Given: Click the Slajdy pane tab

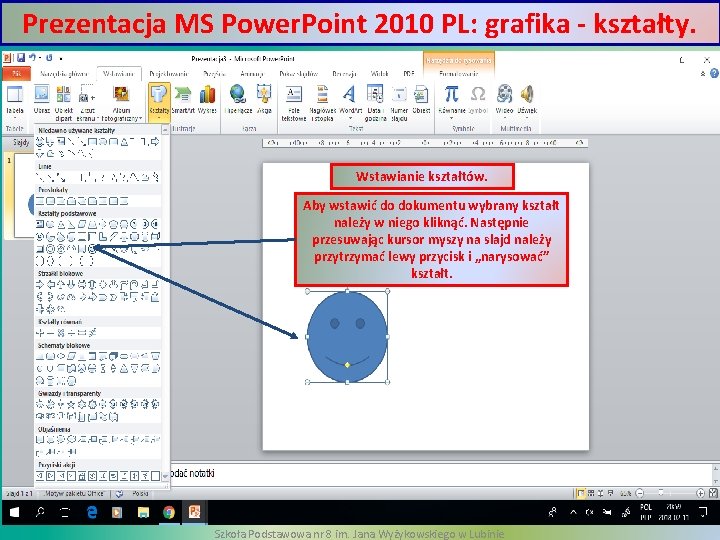Looking at the screenshot, I should pos(21,142).
